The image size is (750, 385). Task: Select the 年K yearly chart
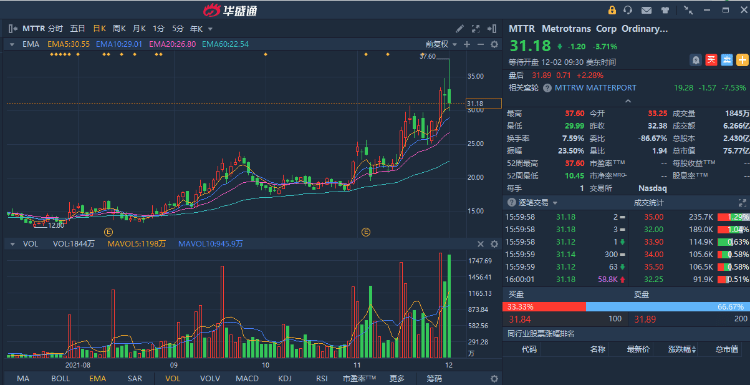197,29
